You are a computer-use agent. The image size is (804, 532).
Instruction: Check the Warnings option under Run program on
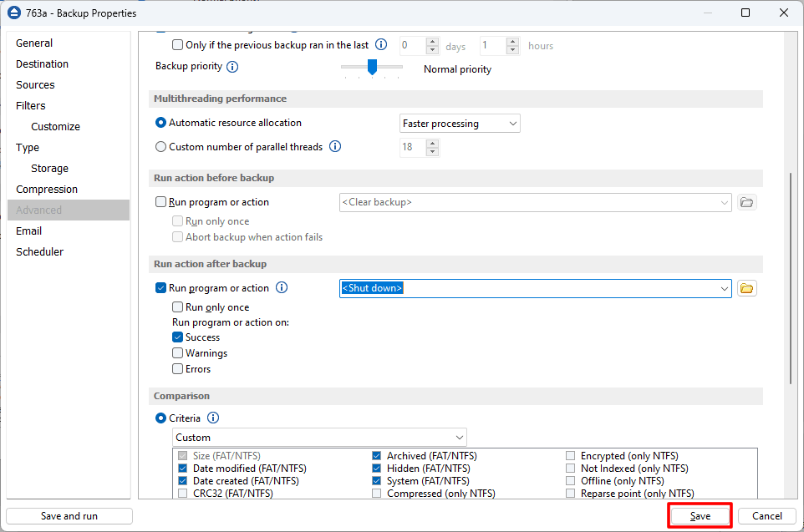pos(177,352)
